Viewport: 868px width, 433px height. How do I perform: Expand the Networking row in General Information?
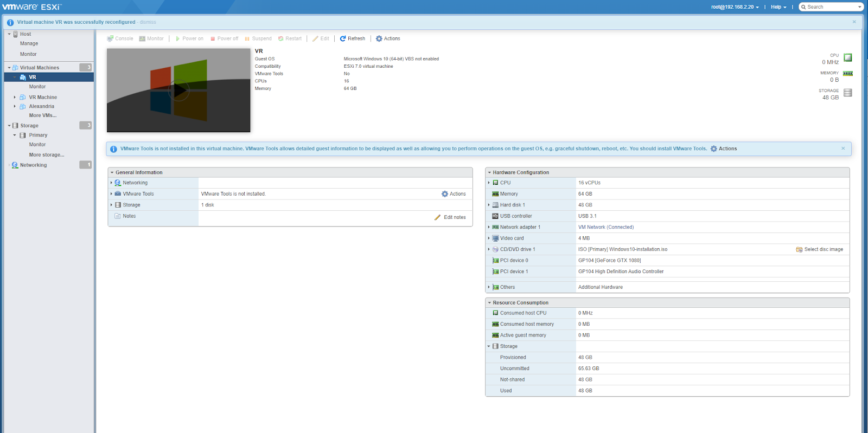pos(111,183)
